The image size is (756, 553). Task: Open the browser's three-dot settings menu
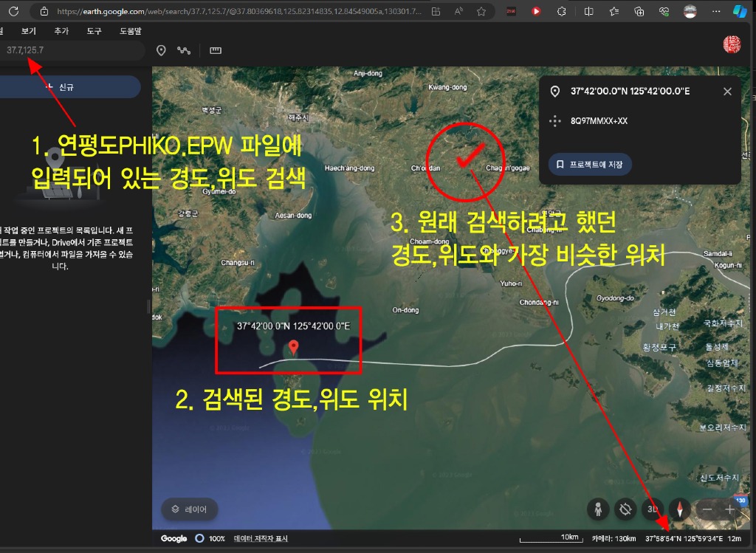pos(715,12)
